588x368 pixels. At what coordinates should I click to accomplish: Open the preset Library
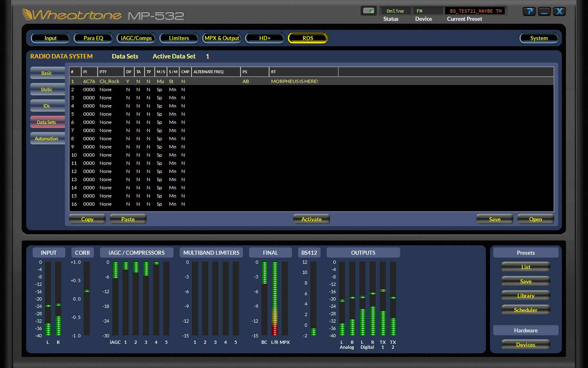(x=526, y=296)
